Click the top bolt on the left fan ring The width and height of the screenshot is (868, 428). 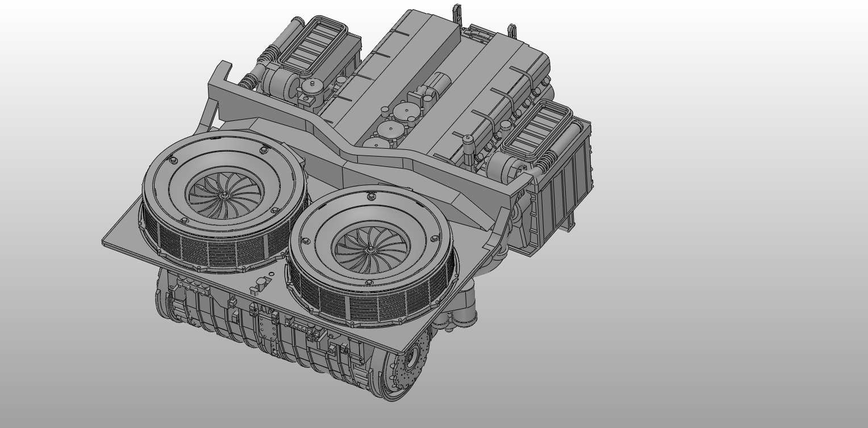pyautogui.click(x=264, y=150)
